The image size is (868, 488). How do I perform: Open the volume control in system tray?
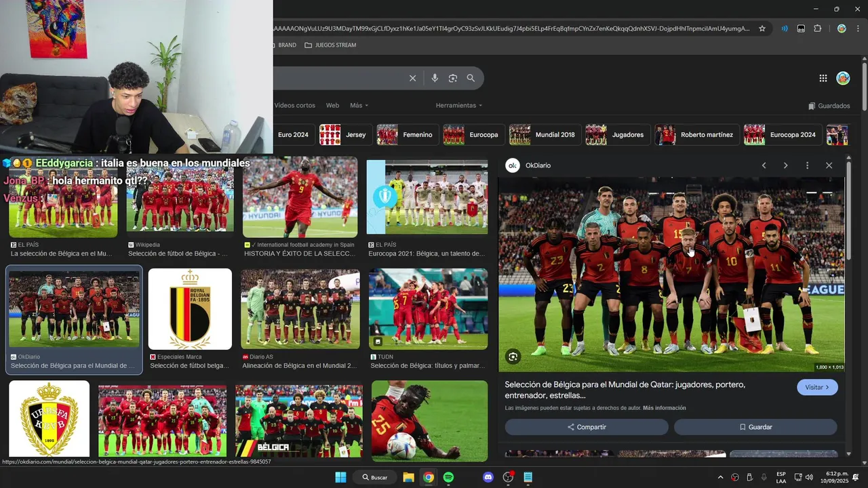809,477
